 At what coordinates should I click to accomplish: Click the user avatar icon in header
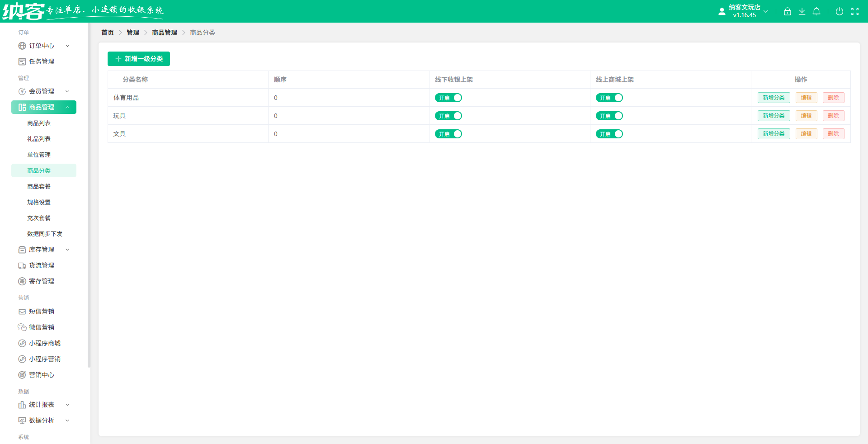[x=722, y=11]
